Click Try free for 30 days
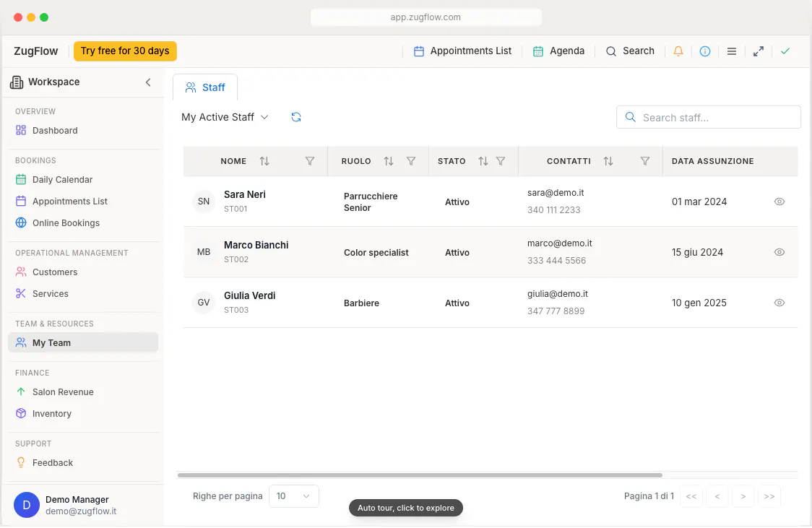The width and height of the screenshot is (812, 528). pos(125,51)
